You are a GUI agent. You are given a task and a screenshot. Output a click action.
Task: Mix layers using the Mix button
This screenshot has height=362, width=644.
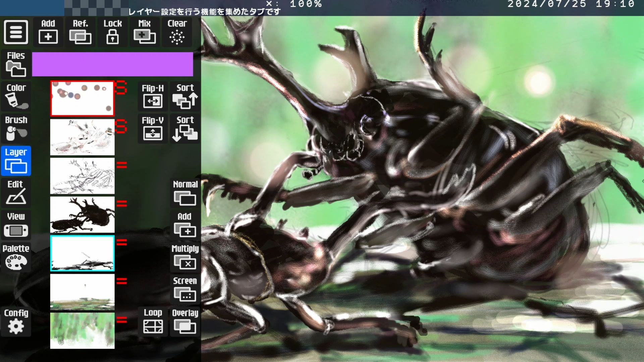(145, 32)
